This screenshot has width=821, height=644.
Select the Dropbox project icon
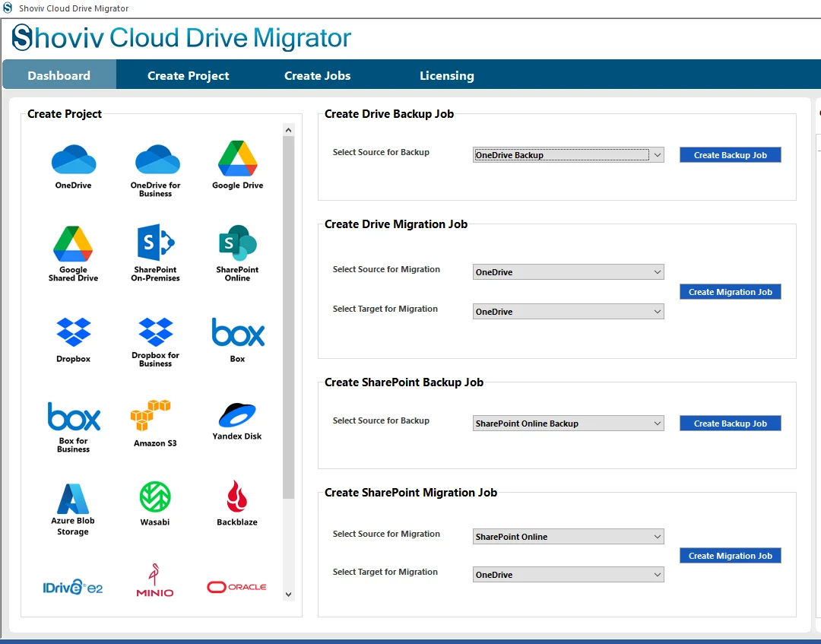click(x=73, y=332)
